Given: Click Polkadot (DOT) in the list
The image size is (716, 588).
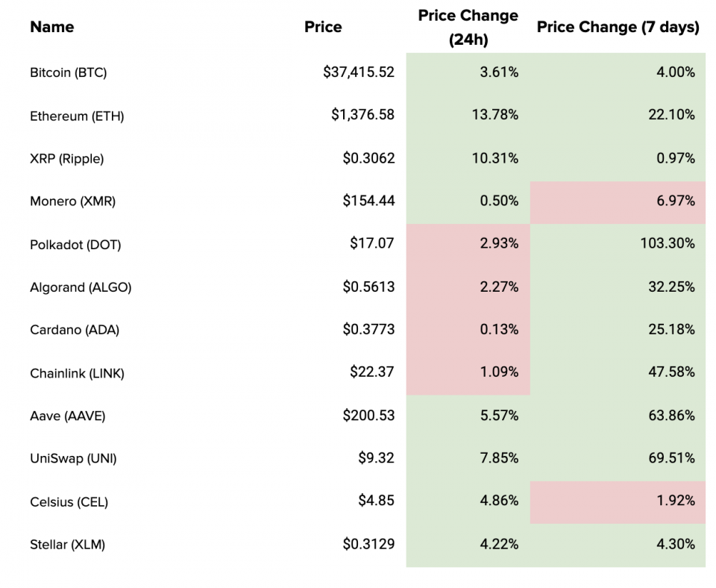Looking at the screenshot, I should click(75, 245).
